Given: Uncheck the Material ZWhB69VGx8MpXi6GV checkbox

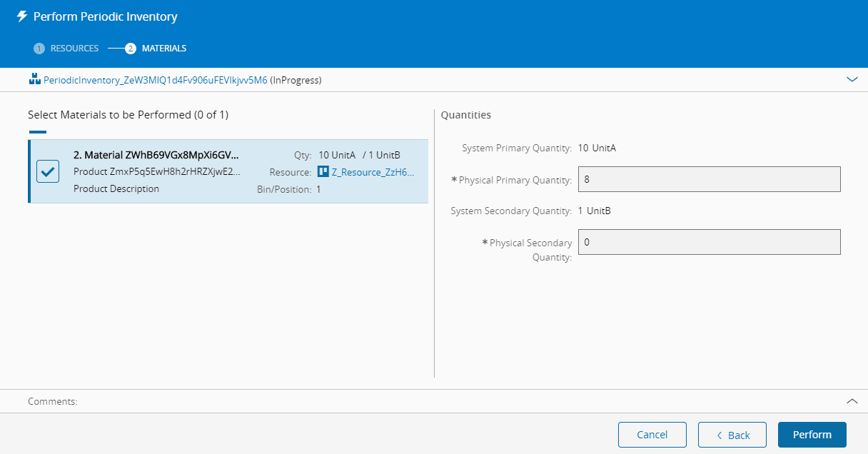Looking at the screenshot, I should click(48, 171).
